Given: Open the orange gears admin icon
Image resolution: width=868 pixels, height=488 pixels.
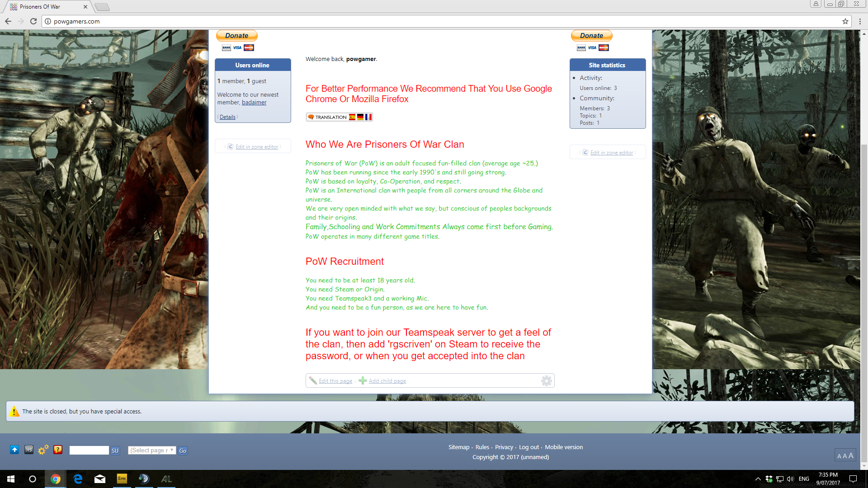Looking at the screenshot, I should tap(43, 450).
